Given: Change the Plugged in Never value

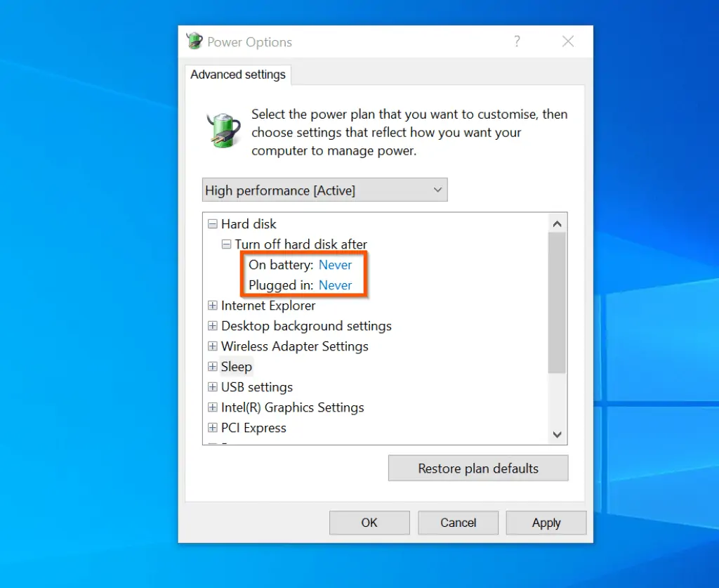Looking at the screenshot, I should coord(335,285).
